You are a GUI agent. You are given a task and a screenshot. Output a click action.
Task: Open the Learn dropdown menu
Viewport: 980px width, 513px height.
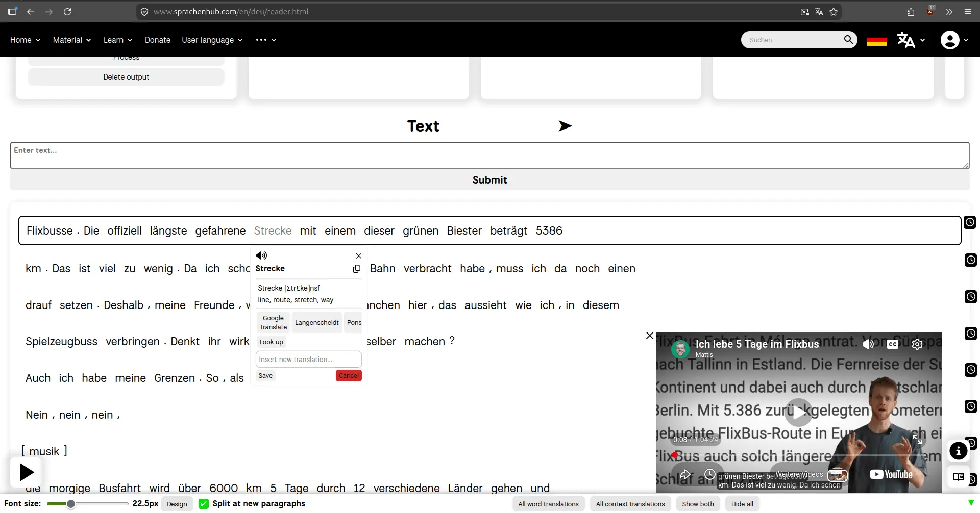tap(118, 40)
